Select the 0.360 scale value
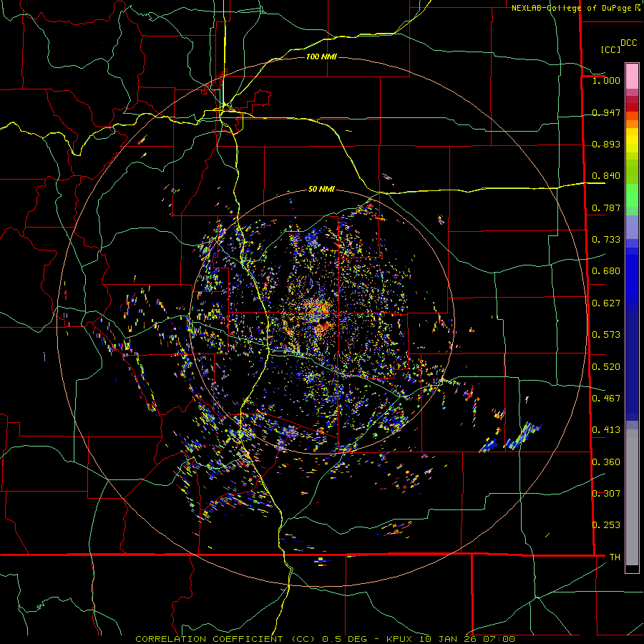This screenshot has height=644, width=644. tap(606, 462)
